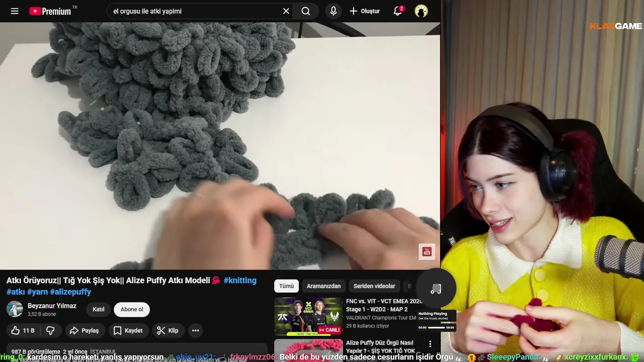Click the magnifier search button
The width and height of the screenshot is (644, 362).
pos(306,11)
